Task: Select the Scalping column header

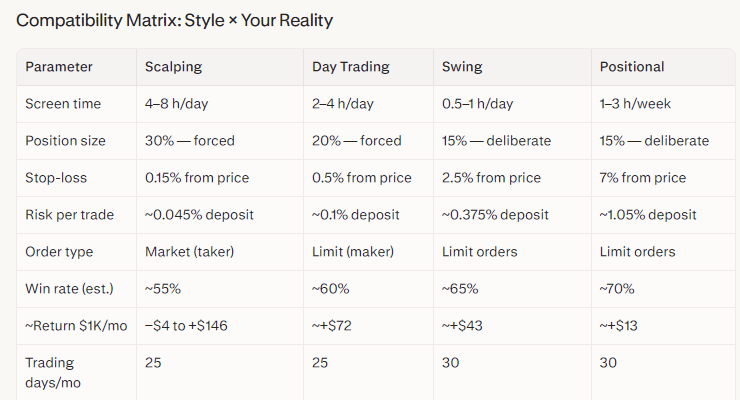Action: 173,67
